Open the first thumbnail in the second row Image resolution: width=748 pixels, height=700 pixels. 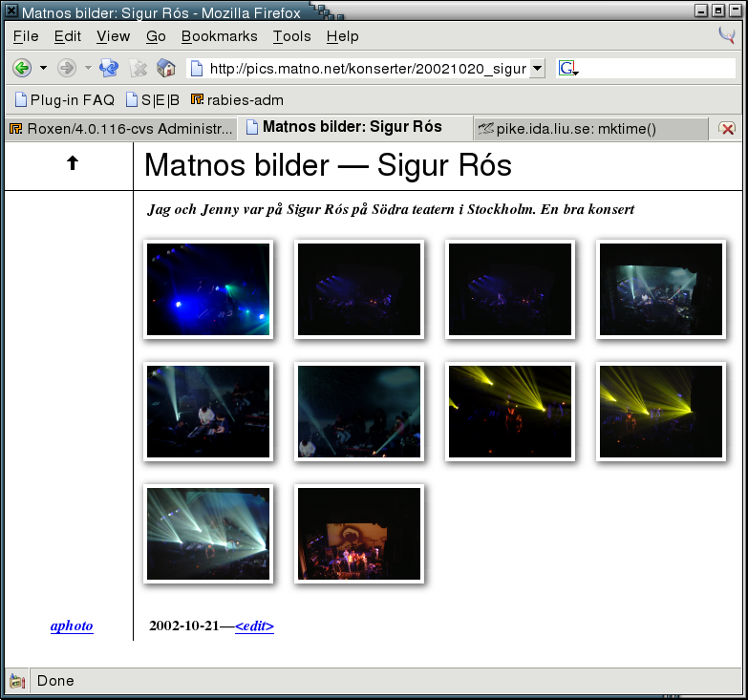coord(208,412)
